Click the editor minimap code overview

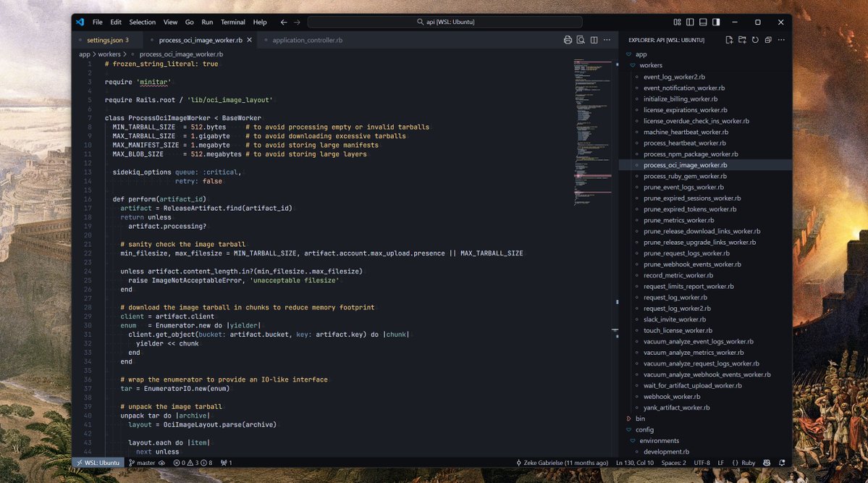tap(592, 132)
